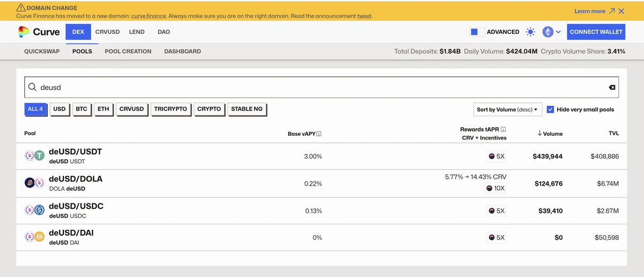Select the ALL 4 filter
644x277 pixels.
pyautogui.click(x=35, y=109)
